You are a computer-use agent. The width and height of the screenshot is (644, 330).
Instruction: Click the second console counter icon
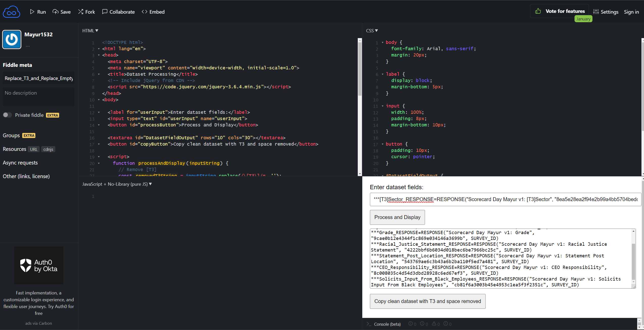point(422,324)
